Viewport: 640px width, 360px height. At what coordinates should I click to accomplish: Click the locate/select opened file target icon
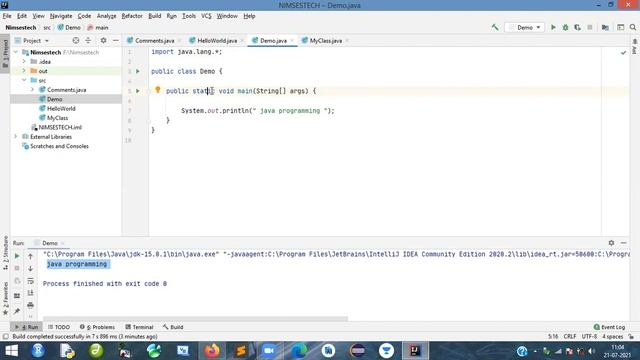click(x=76, y=40)
